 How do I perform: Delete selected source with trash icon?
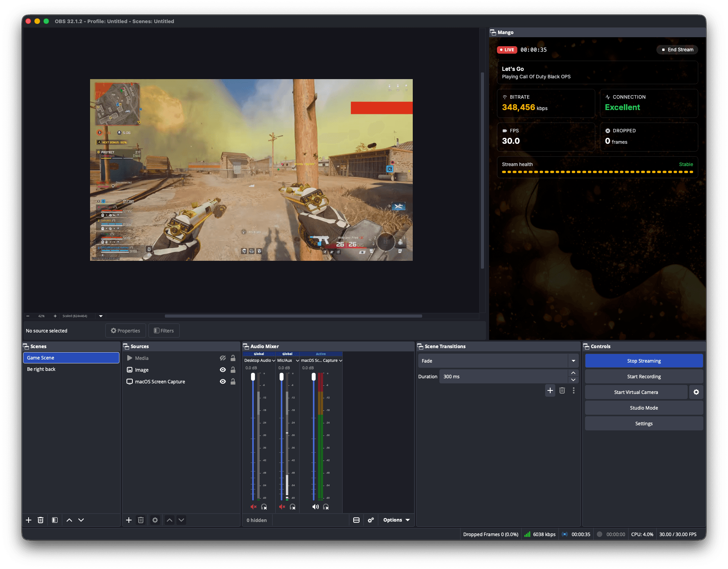(141, 520)
